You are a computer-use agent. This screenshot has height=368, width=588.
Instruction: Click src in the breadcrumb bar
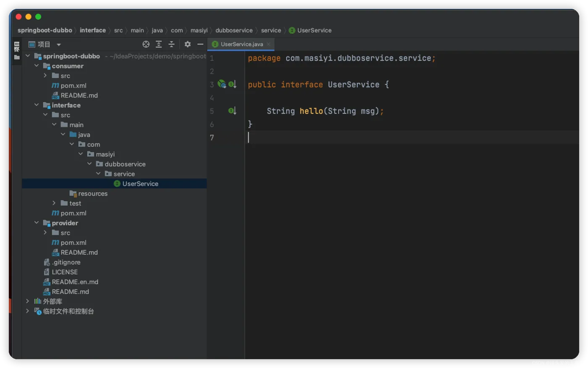(x=118, y=30)
